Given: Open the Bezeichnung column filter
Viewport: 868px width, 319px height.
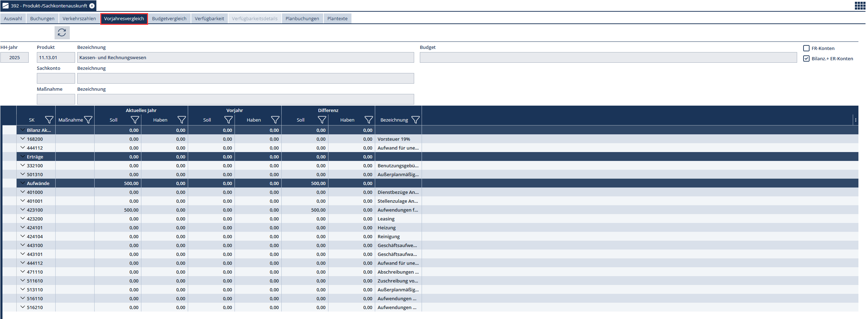Looking at the screenshot, I should coord(415,120).
